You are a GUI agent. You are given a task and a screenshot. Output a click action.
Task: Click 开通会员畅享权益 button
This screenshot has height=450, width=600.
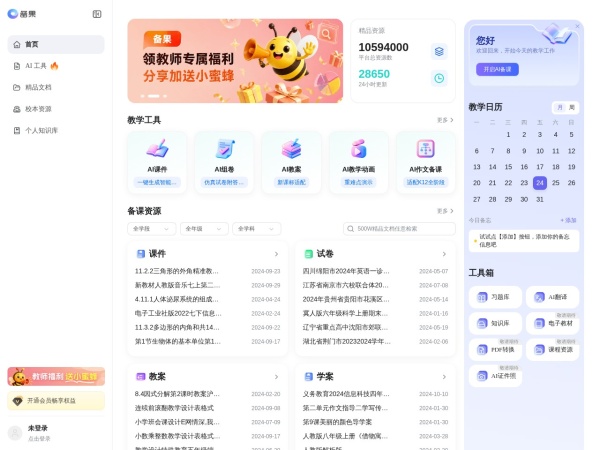(56, 401)
